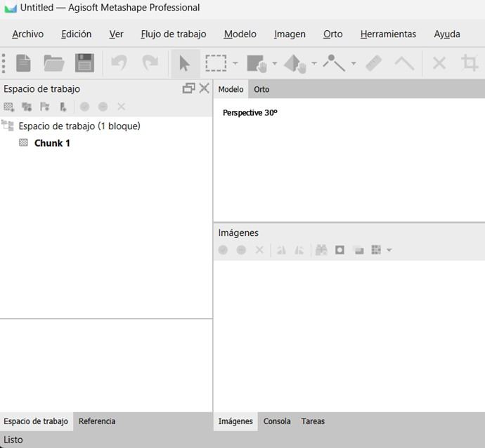Select the Ruler measurement tool
485x448 pixels.
[x=374, y=63]
